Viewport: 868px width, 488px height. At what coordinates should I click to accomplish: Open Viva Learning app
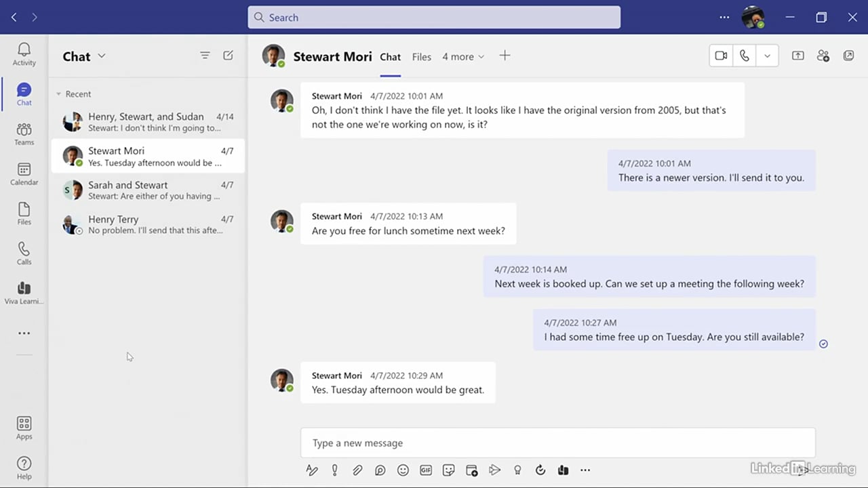coord(24,293)
